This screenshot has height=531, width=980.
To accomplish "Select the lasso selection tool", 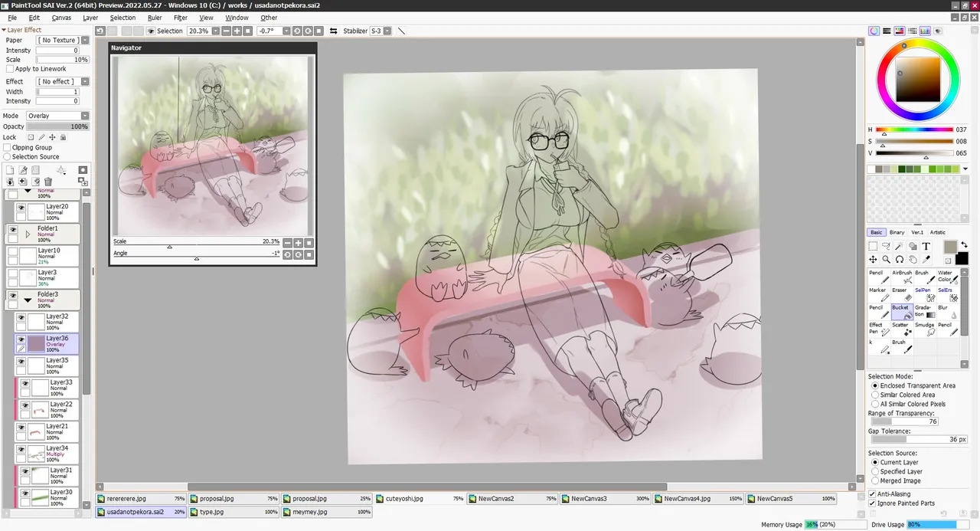I will coord(887,247).
